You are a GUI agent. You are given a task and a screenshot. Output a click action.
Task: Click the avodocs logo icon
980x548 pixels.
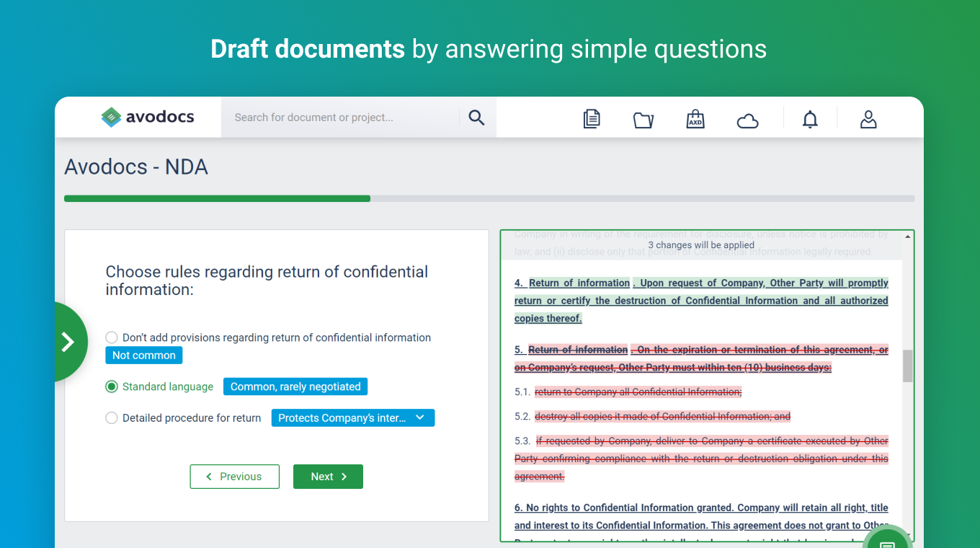pyautogui.click(x=112, y=117)
